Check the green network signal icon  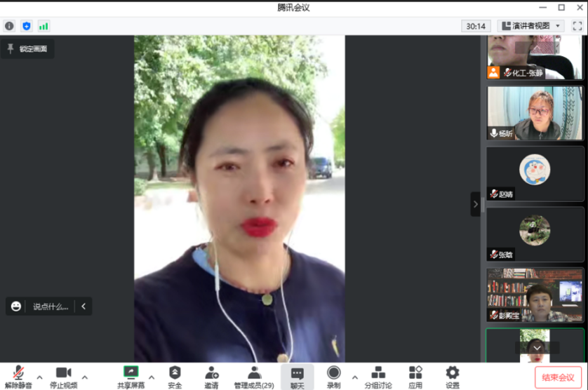pos(44,26)
